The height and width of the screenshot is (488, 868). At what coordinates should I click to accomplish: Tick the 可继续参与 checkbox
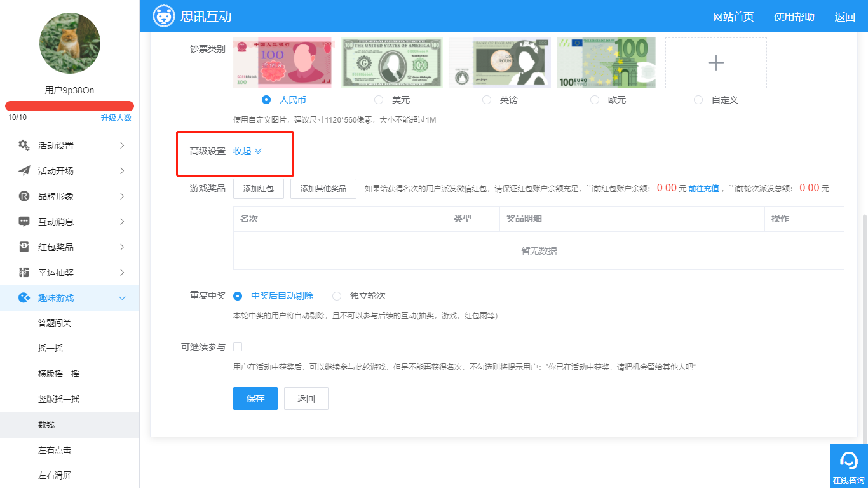pos(238,347)
